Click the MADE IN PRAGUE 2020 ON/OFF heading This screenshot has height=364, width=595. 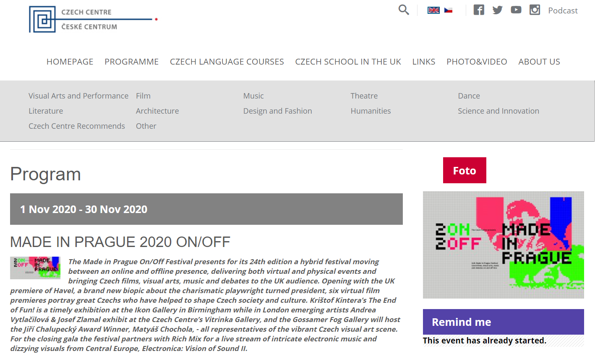tap(120, 242)
